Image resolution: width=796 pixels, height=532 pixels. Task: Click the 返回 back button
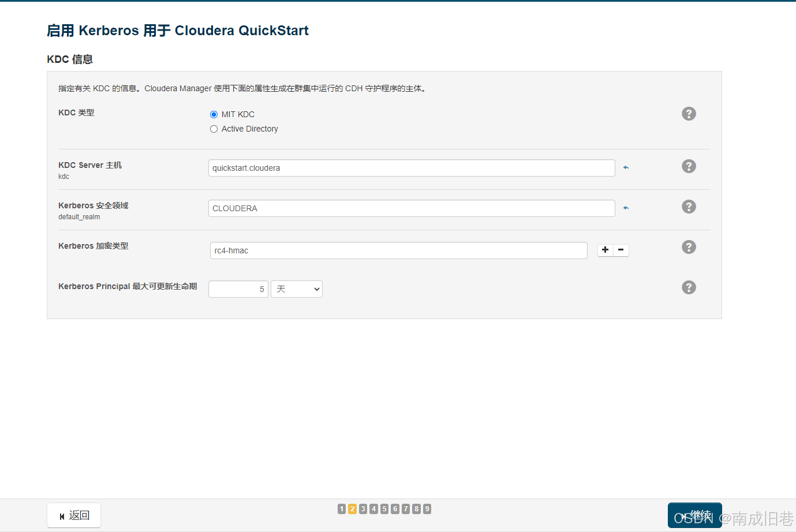pyautogui.click(x=74, y=515)
